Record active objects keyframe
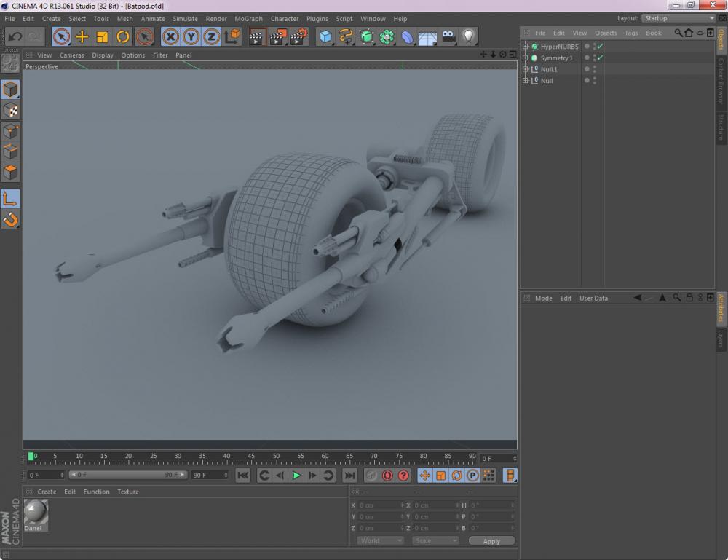Viewport: 728px width, 560px height. pyautogui.click(x=371, y=476)
